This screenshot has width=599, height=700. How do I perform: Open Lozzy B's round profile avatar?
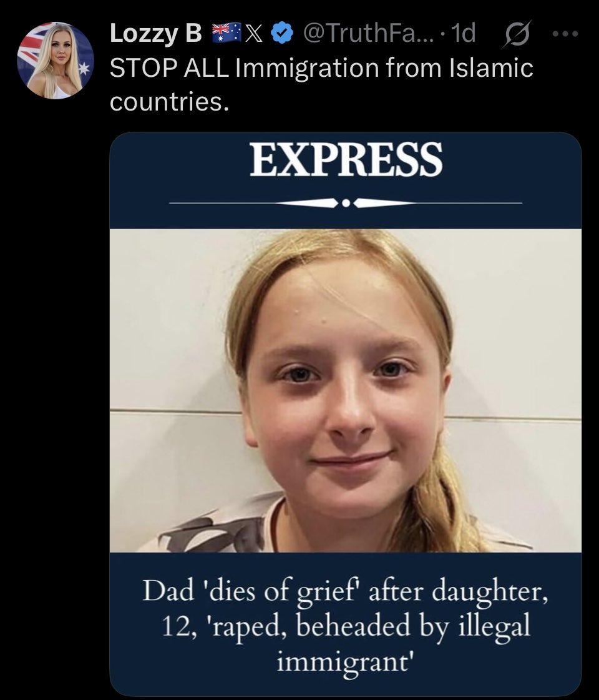56,61
